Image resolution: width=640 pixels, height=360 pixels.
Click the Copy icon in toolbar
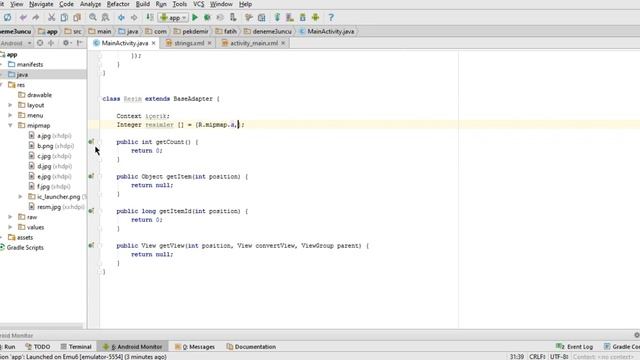(x=64, y=18)
